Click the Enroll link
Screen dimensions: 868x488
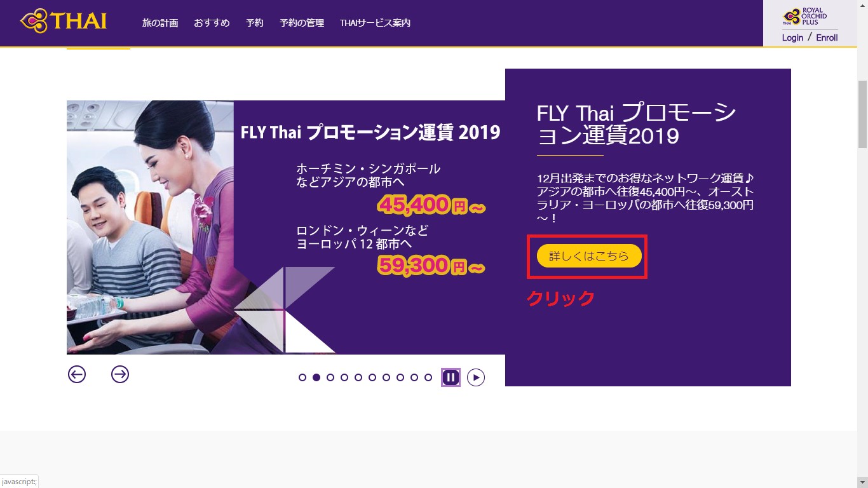(827, 37)
